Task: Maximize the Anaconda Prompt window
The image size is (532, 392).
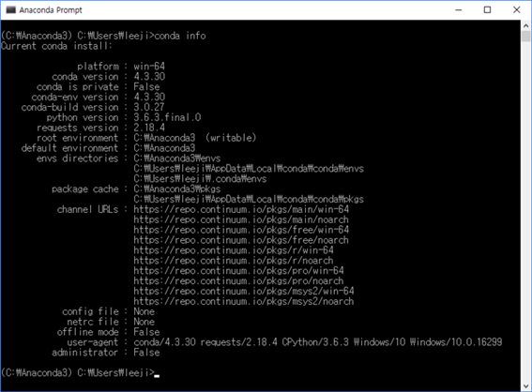Action: 487,9
